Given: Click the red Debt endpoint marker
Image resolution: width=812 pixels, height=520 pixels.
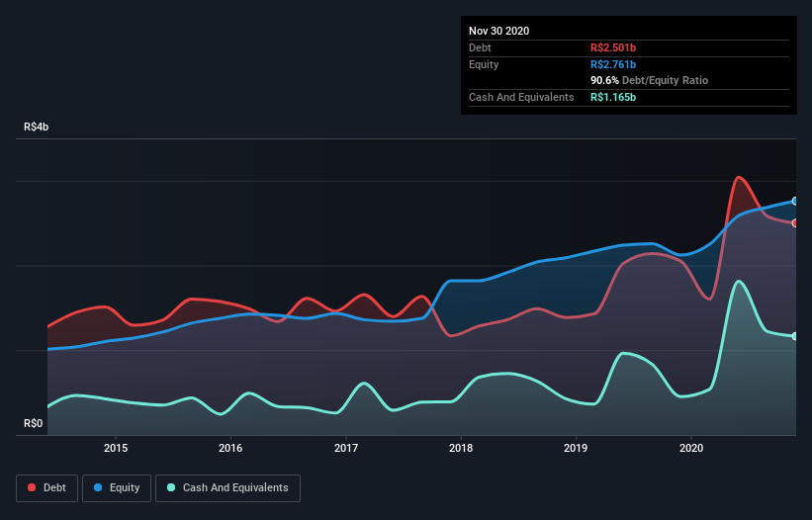Looking at the screenshot, I should [794, 222].
